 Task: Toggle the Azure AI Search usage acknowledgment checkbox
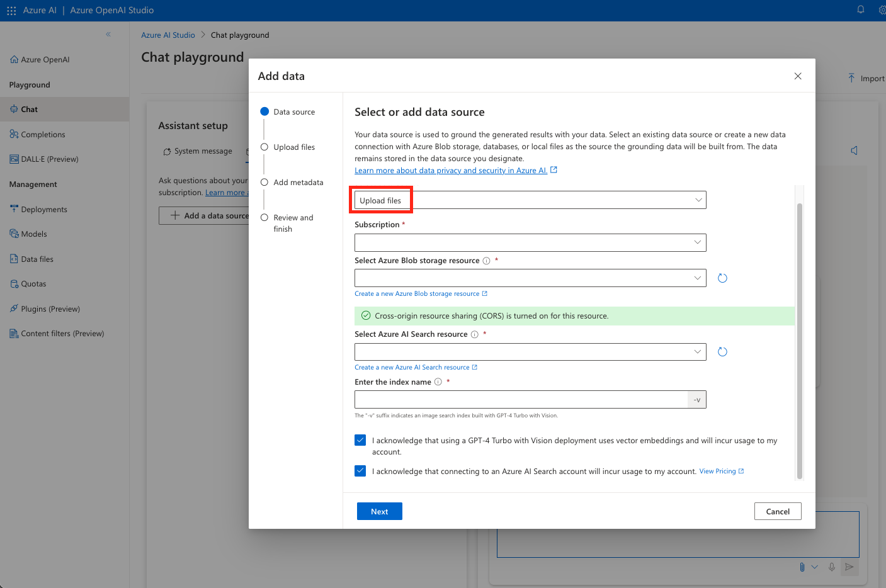(360, 471)
